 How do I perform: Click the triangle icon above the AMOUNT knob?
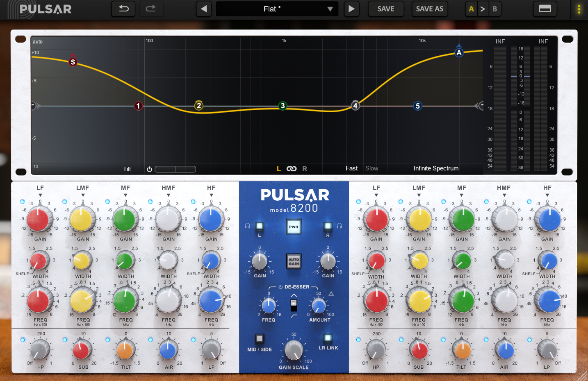[x=331, y=293]
